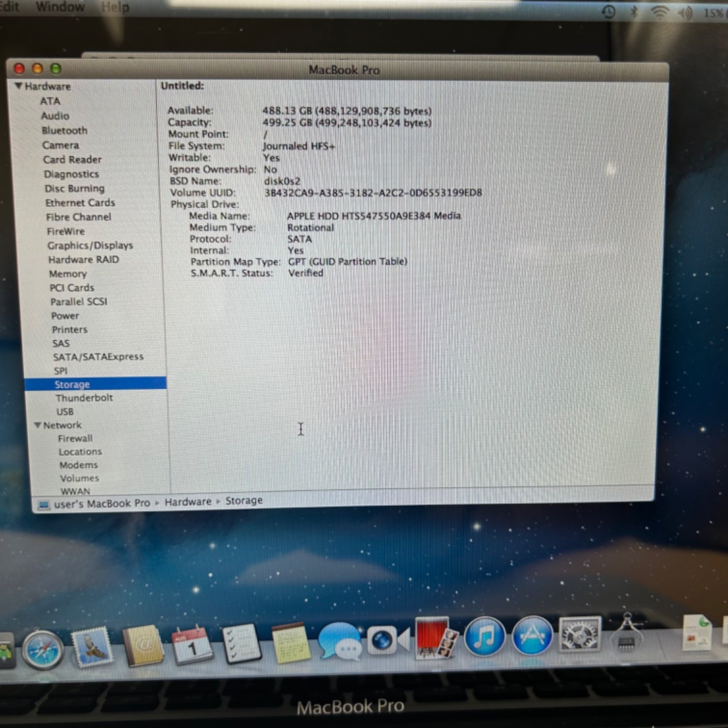Image resolution: width=728 pixels, height=728 pixels.
Task: Open iTunes from the Dock
Action: click(485, 636)
